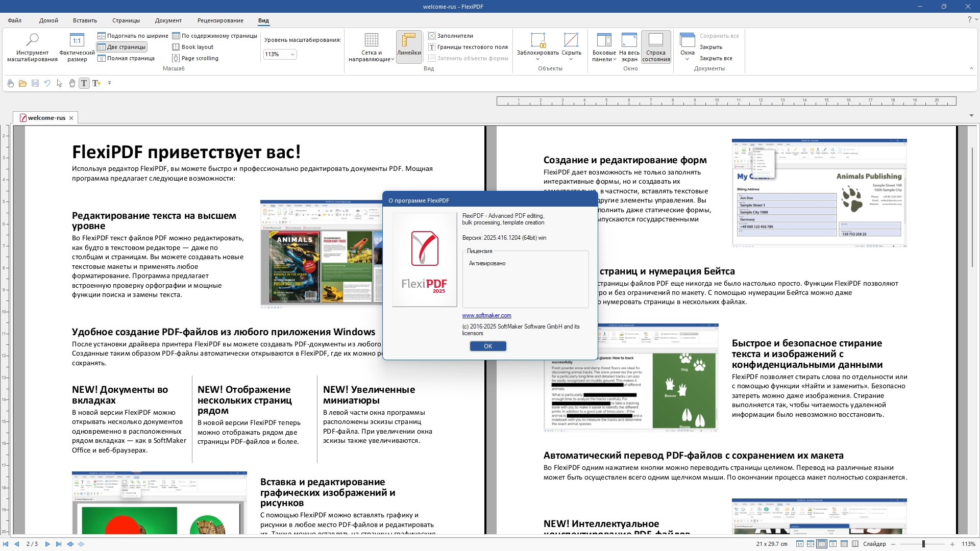Toggle the Status bar (Строка состояния) button
Screen dimensions: 980x551
pyautogui.click(x=656, y=46)
